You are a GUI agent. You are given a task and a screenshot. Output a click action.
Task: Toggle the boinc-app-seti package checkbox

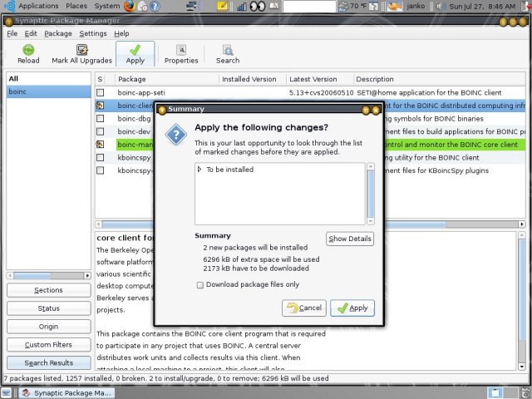point(100,92)
